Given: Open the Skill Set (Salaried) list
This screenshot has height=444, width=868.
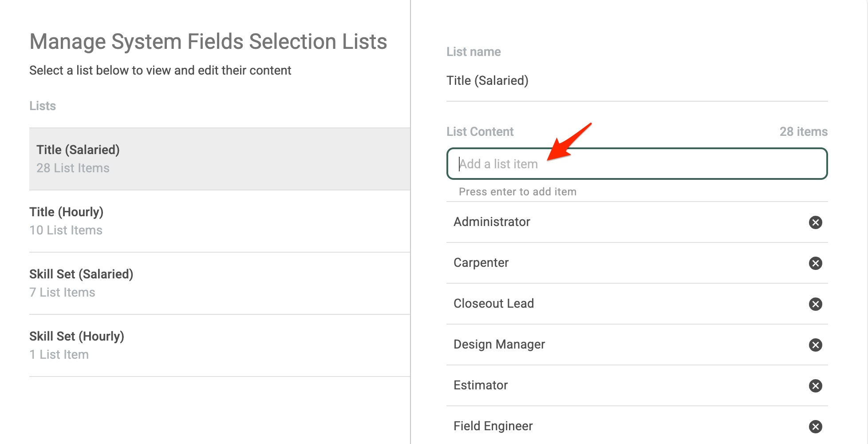Looking at the screenshot, I should click(219, 283).
